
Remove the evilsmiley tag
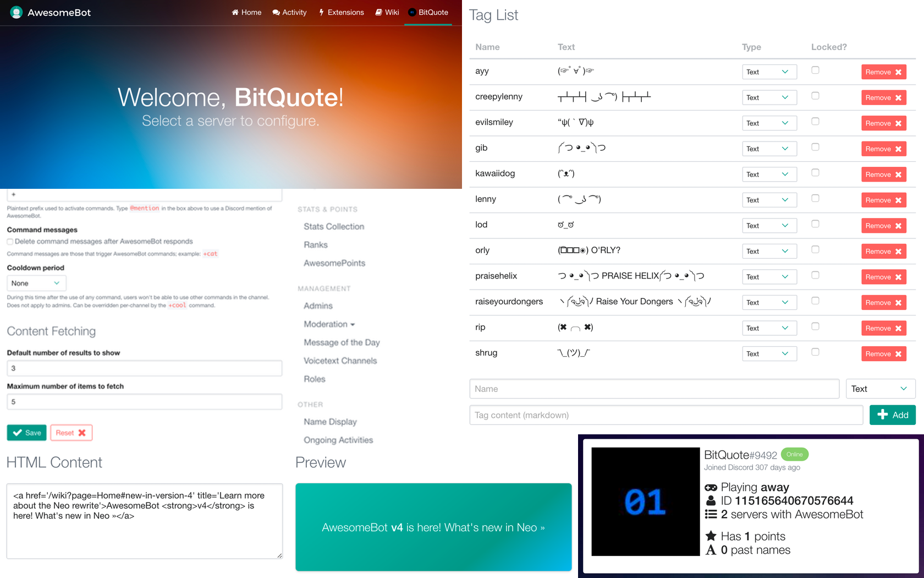(883, 123)
